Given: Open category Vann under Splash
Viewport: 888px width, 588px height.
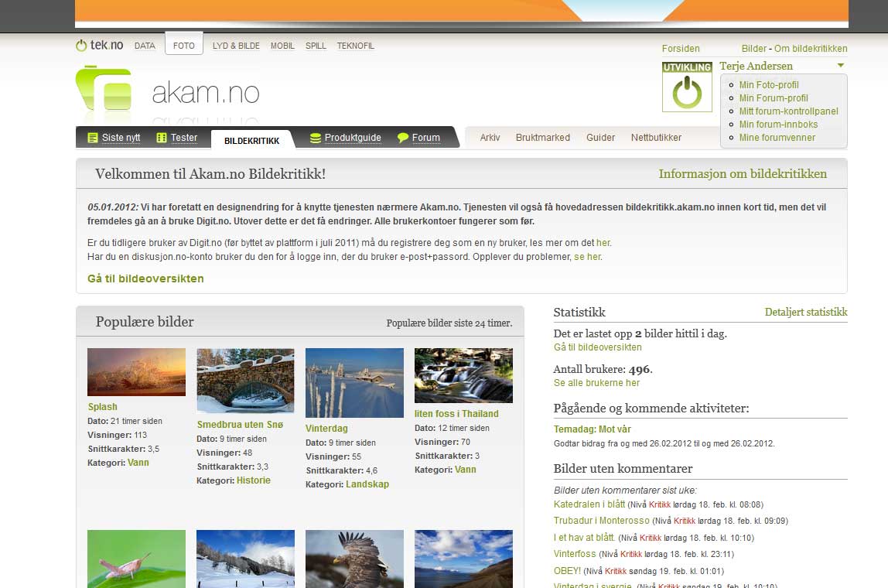Looking at the screenshot, I should [x=138, y=462].
